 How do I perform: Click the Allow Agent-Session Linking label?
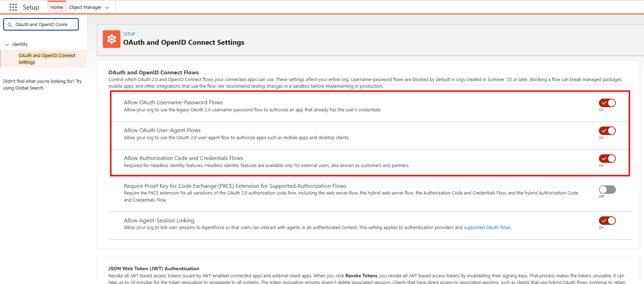pyautogui.click(x=159, y=221)
